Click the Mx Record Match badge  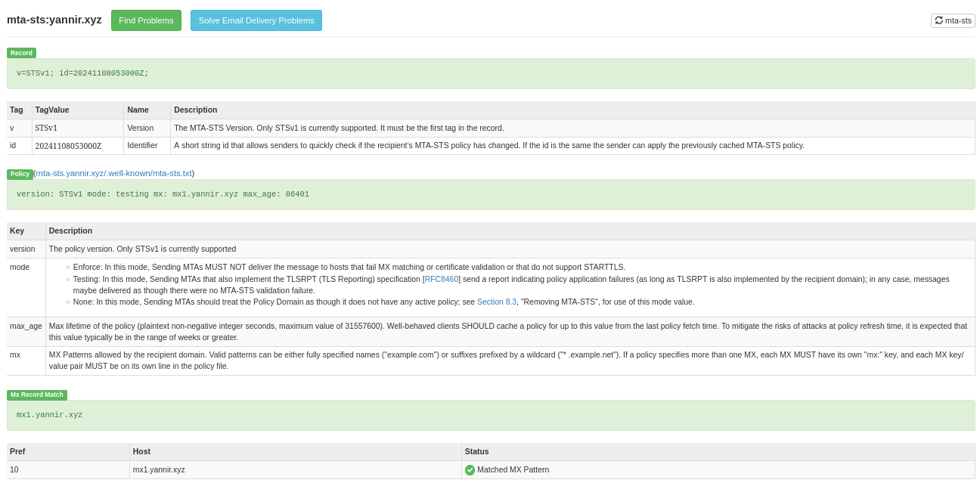pos(37,395)
